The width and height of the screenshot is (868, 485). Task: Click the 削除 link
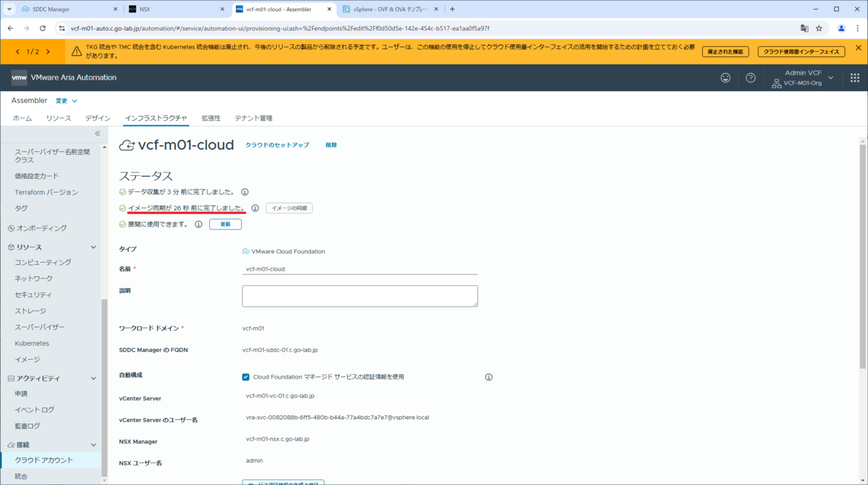tap(331, 145)
